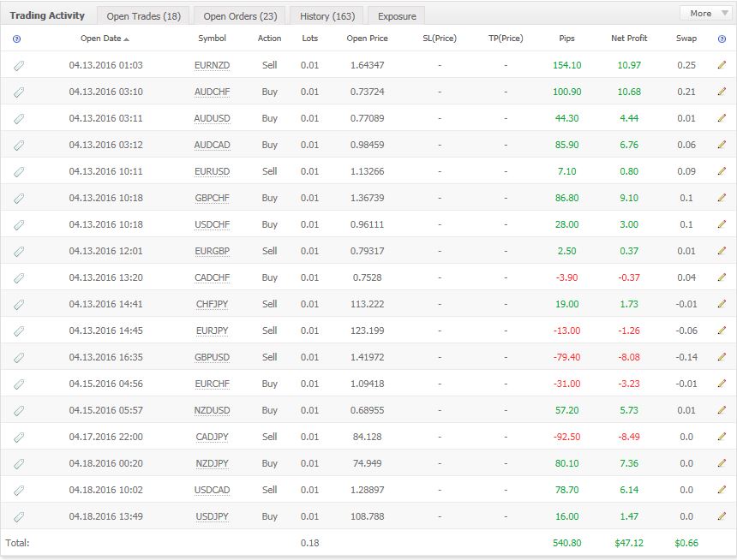Image resolution: width=737 pixels, height=560 pixels.
Task: Click the 540.80 total pips value
Action: tap(566, 543)
